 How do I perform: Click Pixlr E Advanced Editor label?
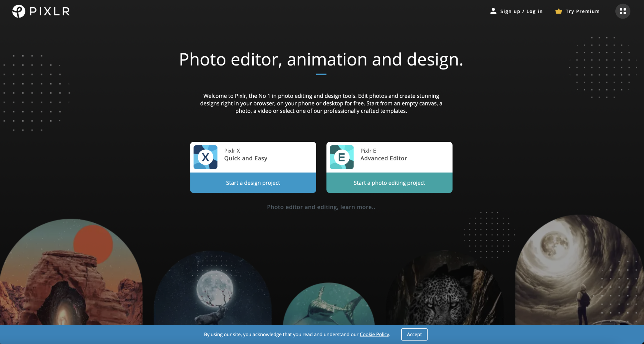click(384, 155)
